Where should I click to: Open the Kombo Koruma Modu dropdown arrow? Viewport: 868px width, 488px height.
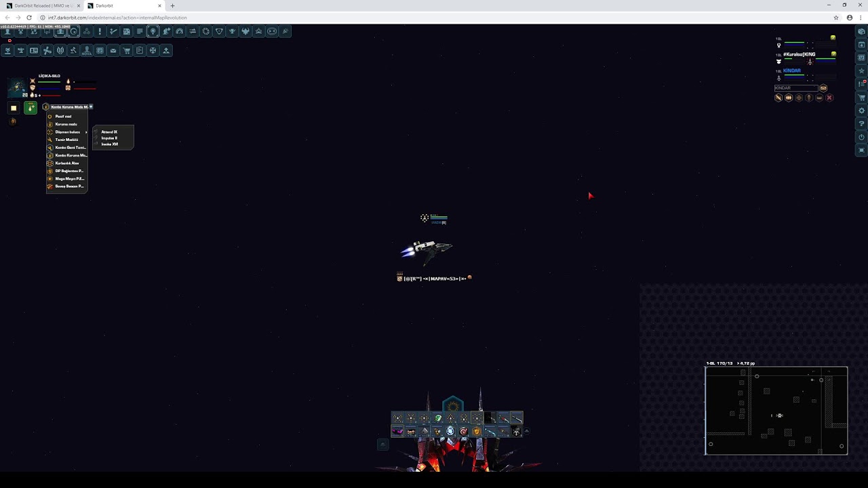tap(91, 106)
